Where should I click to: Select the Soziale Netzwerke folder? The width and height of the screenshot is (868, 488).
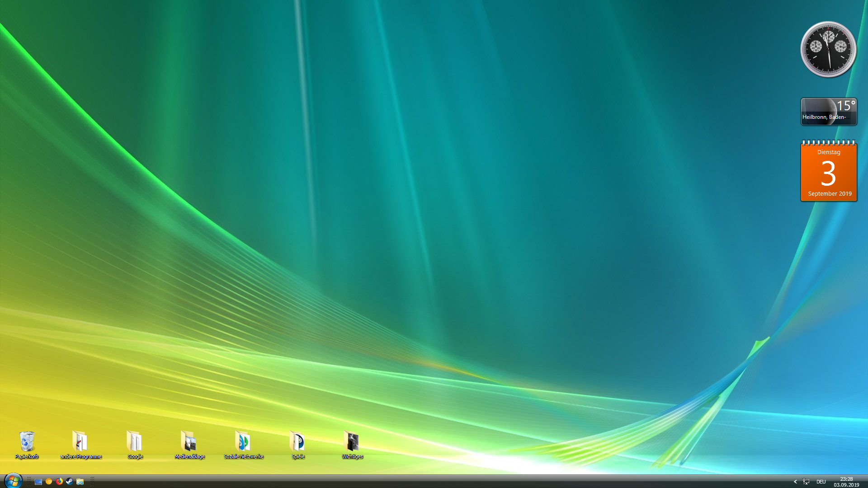243,442
